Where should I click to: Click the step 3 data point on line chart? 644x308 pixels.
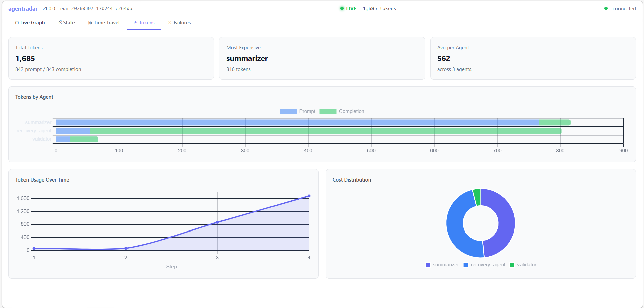217,222
